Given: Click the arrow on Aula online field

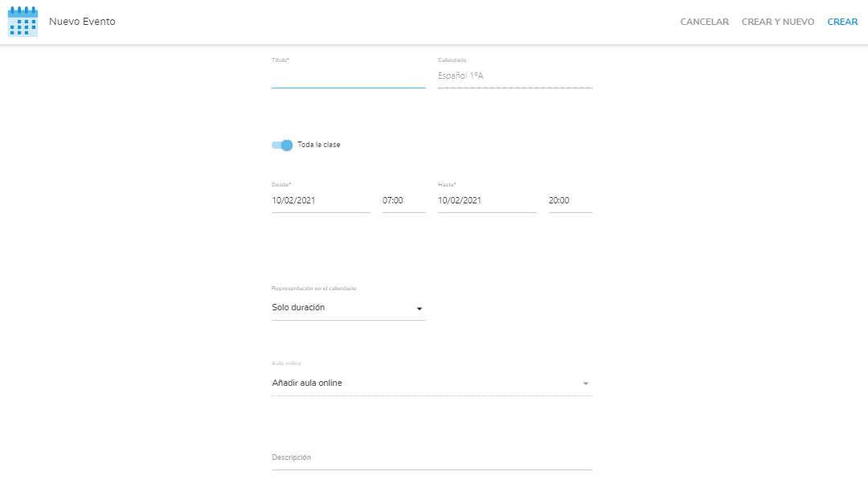Looking at the screenshot, I should coord(585,383).
